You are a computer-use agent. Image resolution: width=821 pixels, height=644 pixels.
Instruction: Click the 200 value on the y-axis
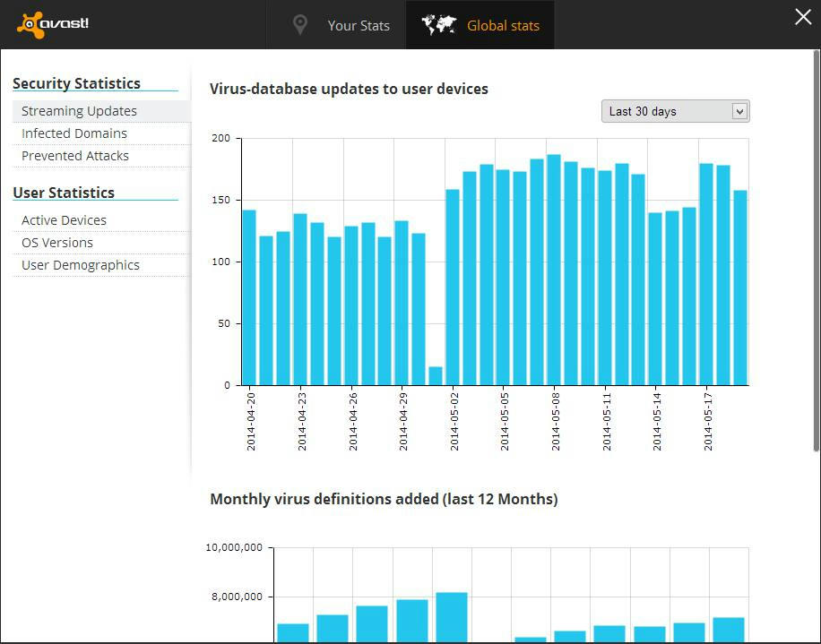[x=221, y=138]
